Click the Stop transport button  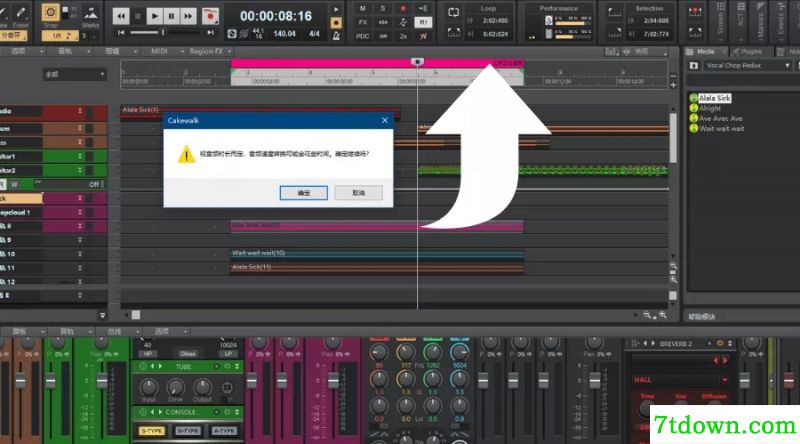(138, 16)
